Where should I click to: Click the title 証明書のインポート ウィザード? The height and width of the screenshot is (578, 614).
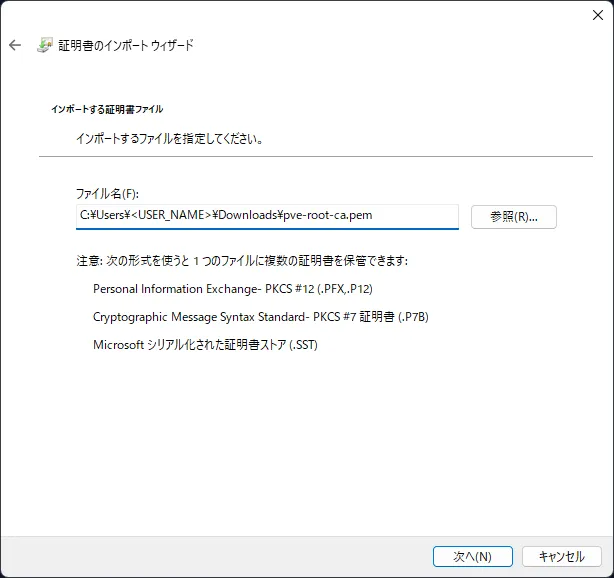click(x=126, y=45)
